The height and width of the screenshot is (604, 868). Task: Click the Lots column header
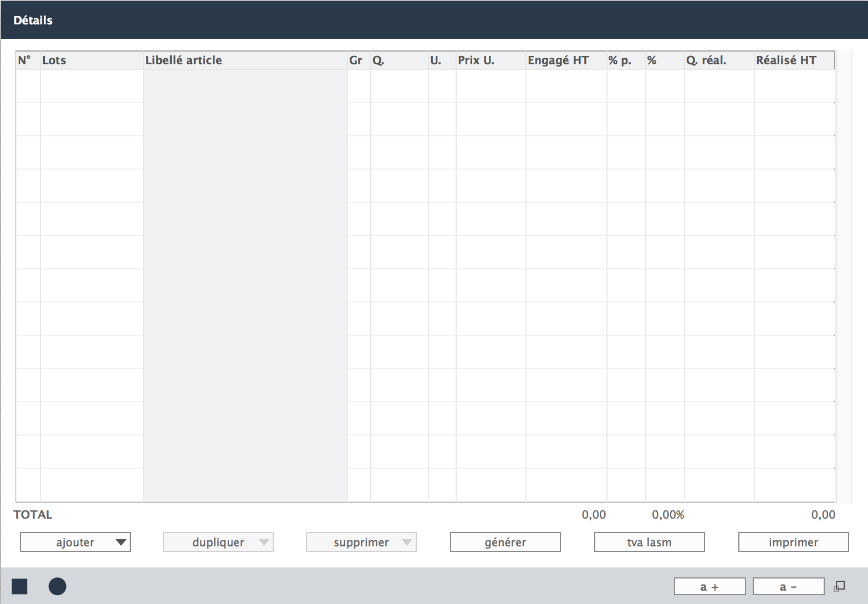(x=92, y=60)
